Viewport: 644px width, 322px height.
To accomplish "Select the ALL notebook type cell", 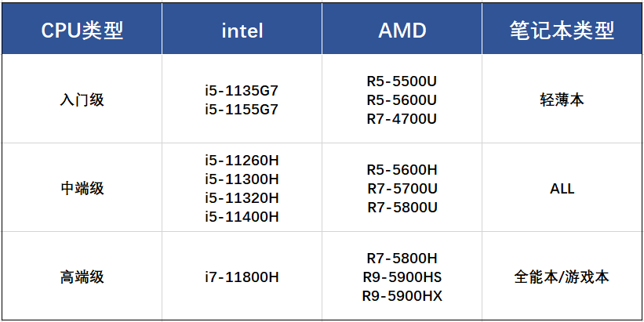I will (x=562, y=189).
